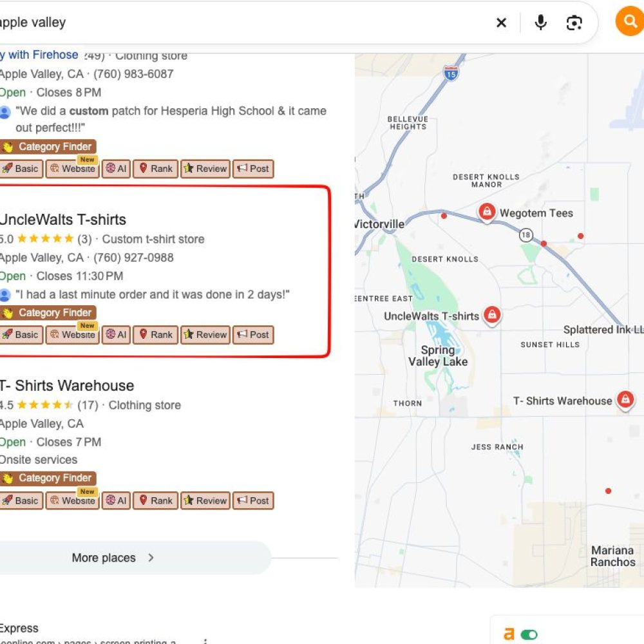Open Category Finder for T- Shirts Warehouse
Screen dimensions: 644x644
[x=48, y=478]
